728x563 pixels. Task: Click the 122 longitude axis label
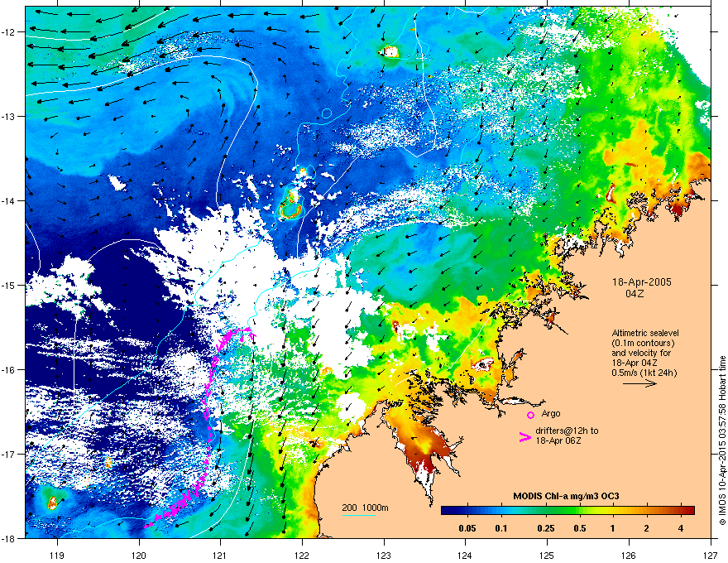[302, 555]
